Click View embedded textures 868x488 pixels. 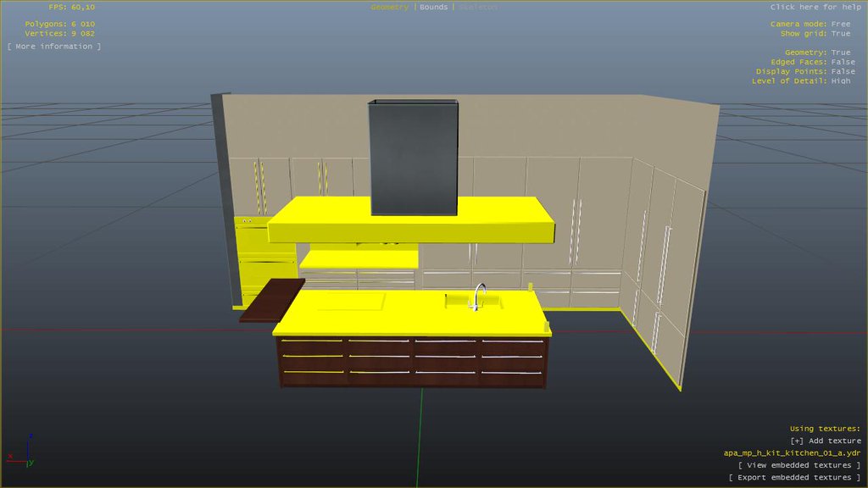pos(799,465)
